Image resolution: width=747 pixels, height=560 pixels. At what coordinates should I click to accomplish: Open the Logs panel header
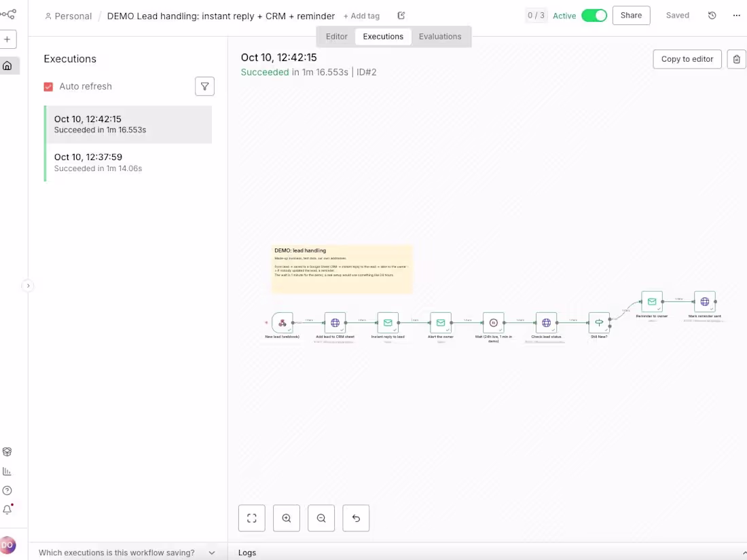click(x=488, y=553)
